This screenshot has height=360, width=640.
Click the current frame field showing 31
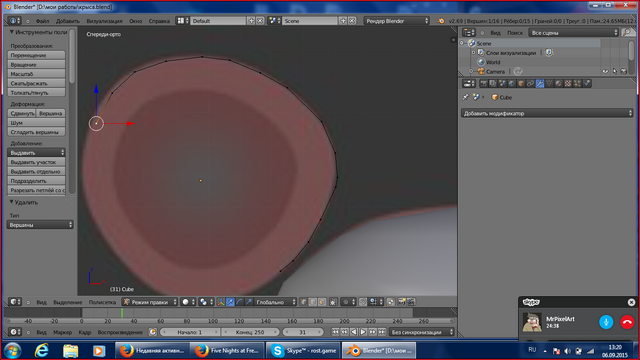303,332
